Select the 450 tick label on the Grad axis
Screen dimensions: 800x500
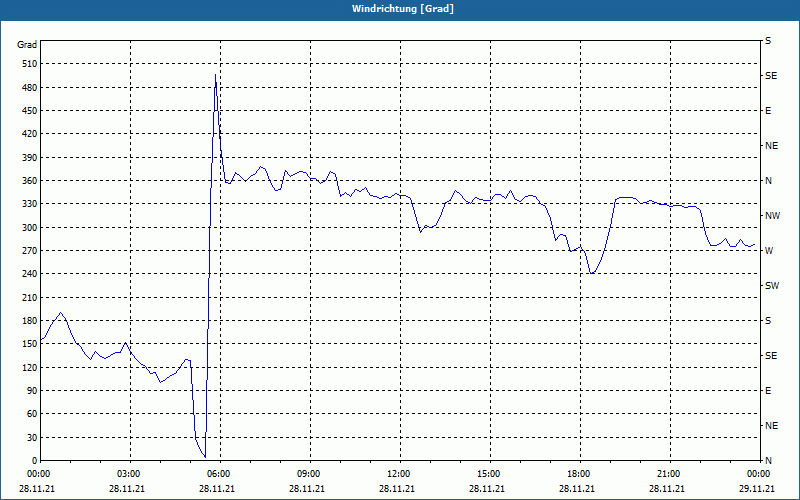click(x=30, y=111)
